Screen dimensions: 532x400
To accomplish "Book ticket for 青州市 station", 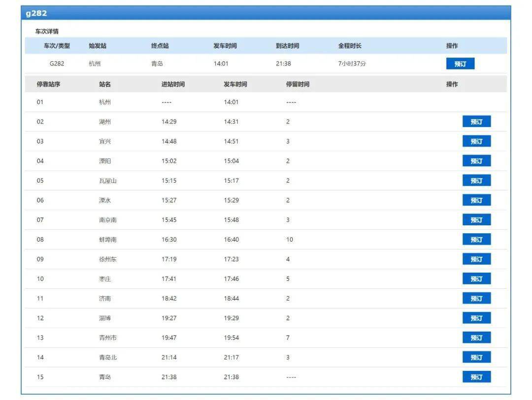I will coord(476,338).
